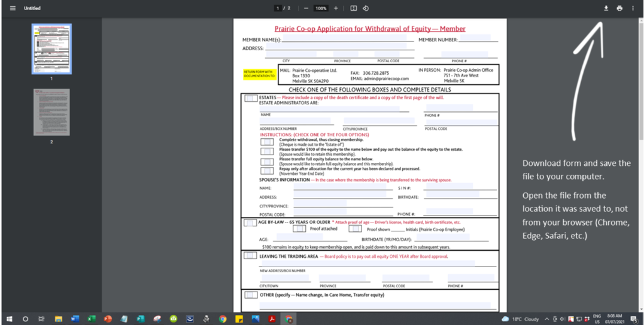Check the ESTATES checkbox
The height and width of the screenshot is (325, 644).
[251, 98]
